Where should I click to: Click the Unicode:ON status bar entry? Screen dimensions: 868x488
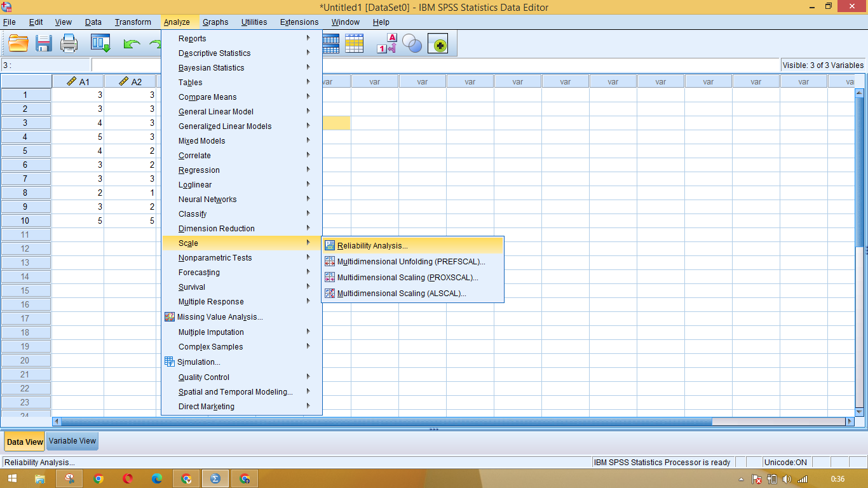[785, 462]
